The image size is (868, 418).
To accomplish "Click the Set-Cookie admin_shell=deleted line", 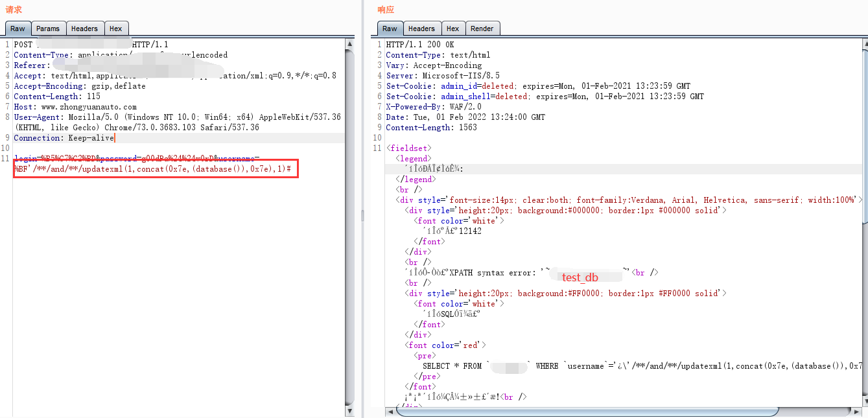I will pos(545,97).
